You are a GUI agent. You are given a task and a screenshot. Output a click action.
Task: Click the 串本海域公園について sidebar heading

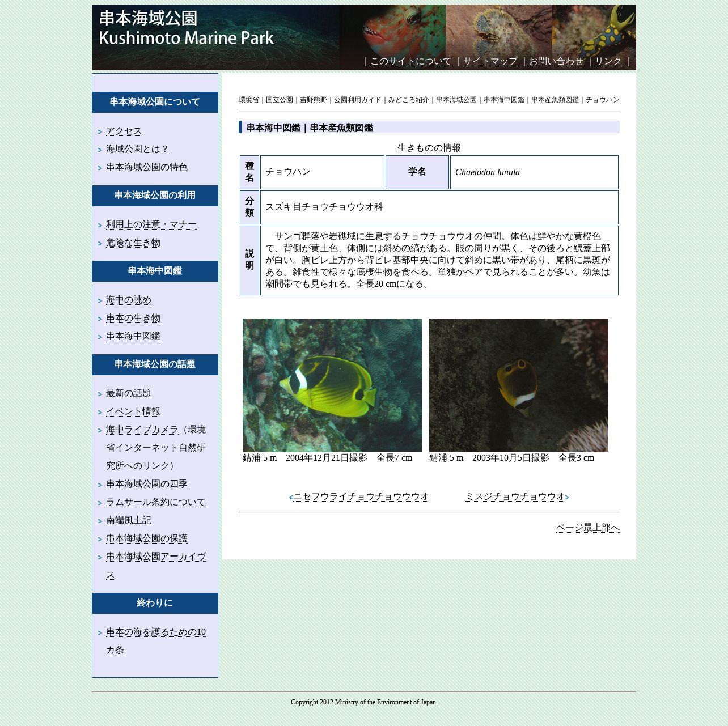click(155, 102)
